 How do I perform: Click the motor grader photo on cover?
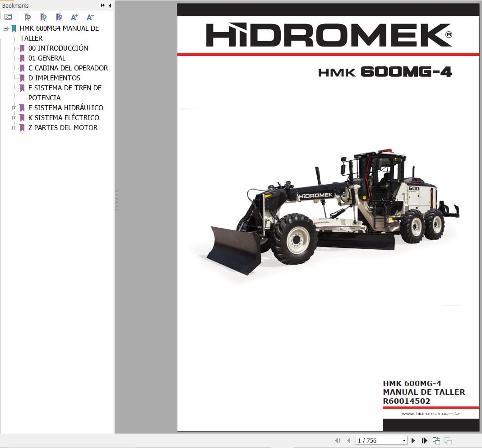pyautogui.click(x=333, y=212)
